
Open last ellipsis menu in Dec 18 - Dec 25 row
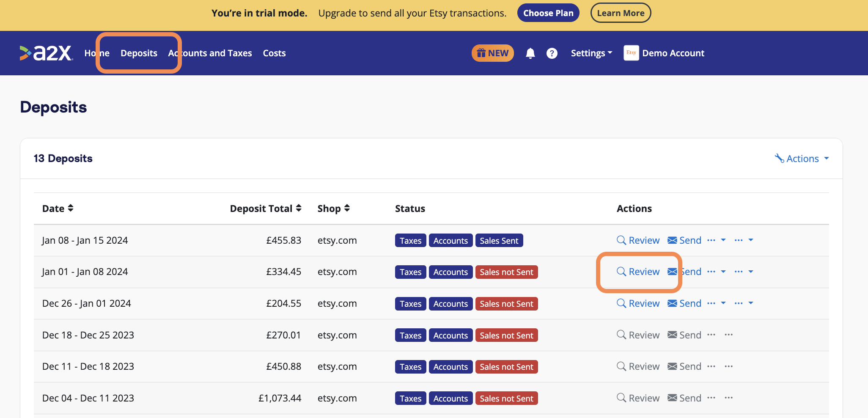[x=728, y=335]
